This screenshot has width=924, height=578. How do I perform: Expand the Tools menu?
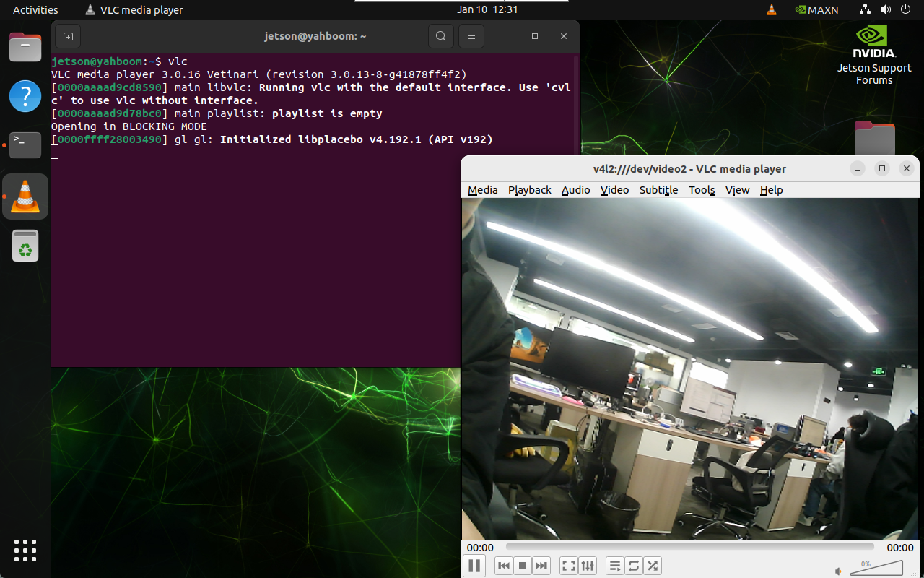(701, 190)
